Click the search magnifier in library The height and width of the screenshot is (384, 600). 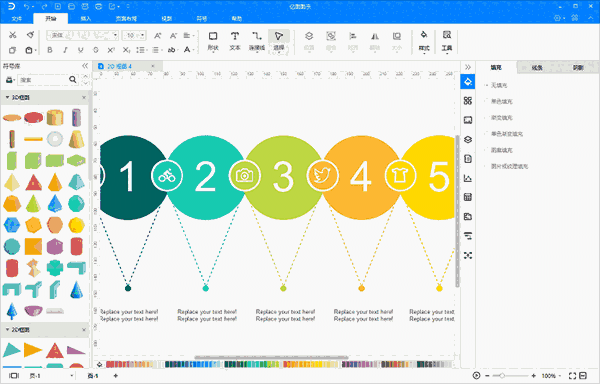click(x=73, y=80)
